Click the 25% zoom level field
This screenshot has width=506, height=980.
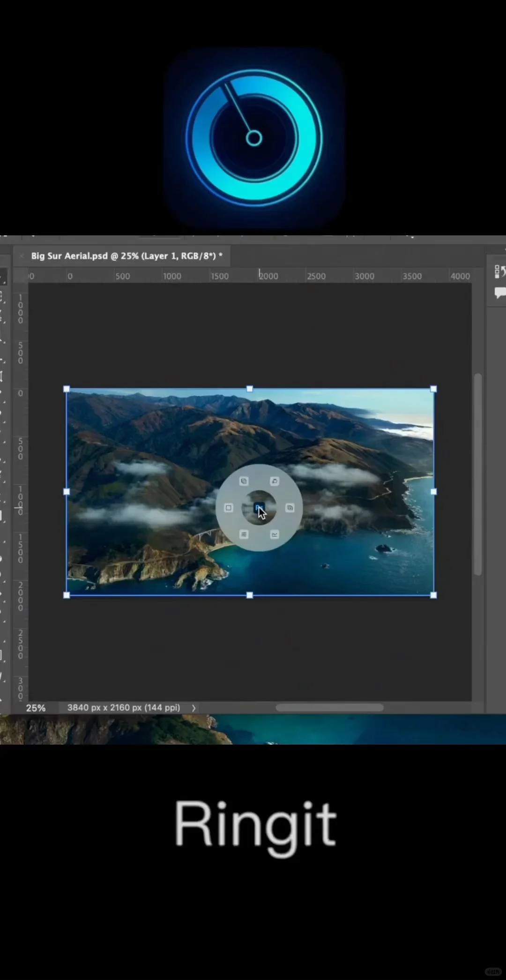(36, 708)
